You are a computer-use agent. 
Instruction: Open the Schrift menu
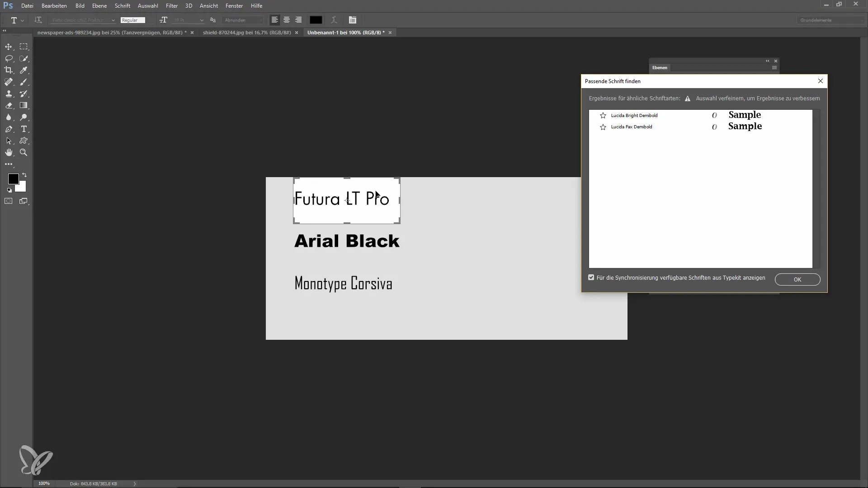123,6
